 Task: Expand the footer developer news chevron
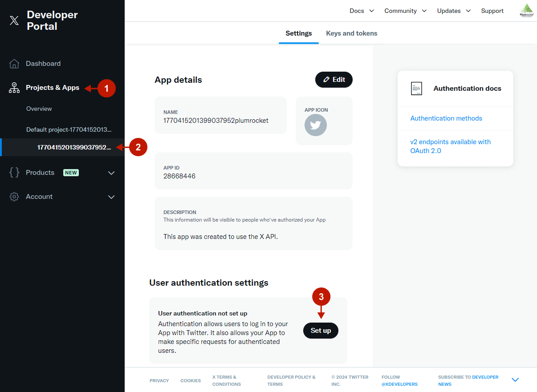pos(515,380)
